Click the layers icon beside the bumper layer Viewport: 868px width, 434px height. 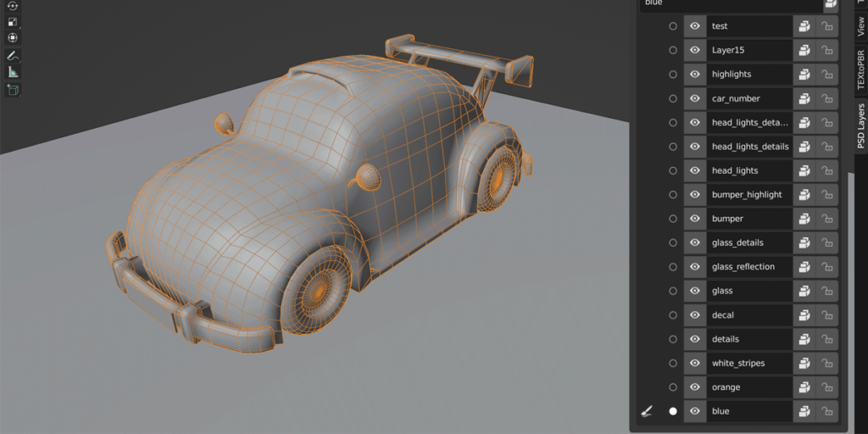(804, 219)
